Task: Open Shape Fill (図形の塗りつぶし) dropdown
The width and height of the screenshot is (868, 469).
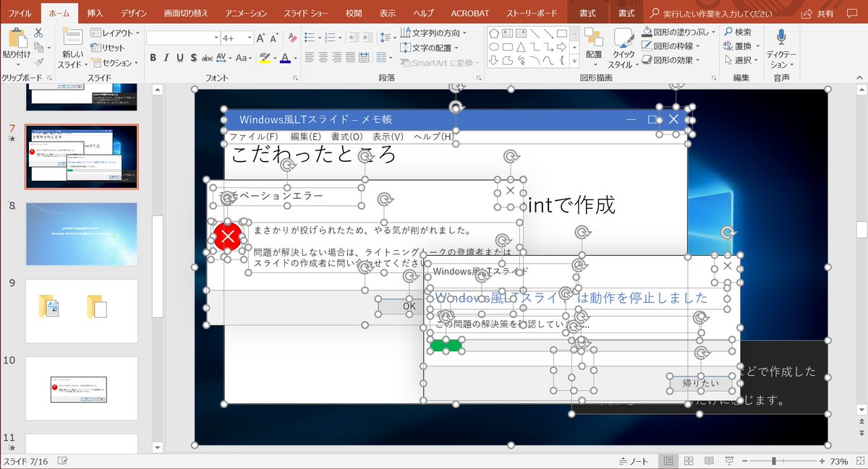Action: (678, 32)
